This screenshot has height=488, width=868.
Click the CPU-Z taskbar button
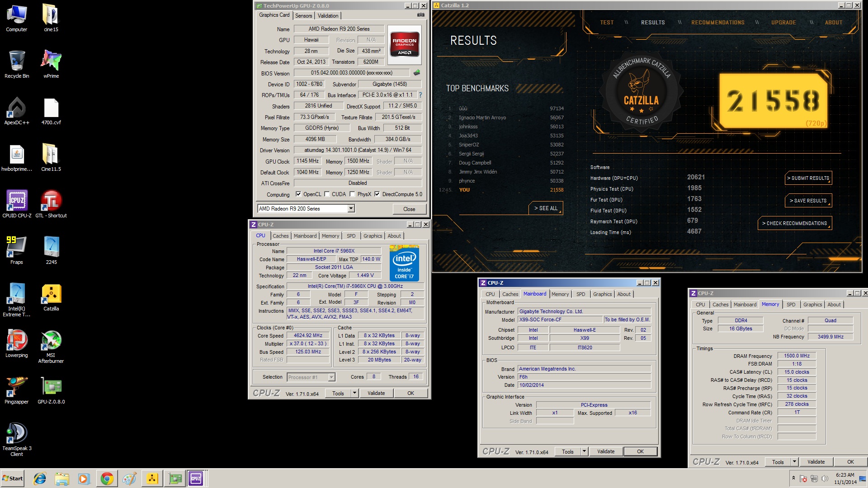point(196,479)
